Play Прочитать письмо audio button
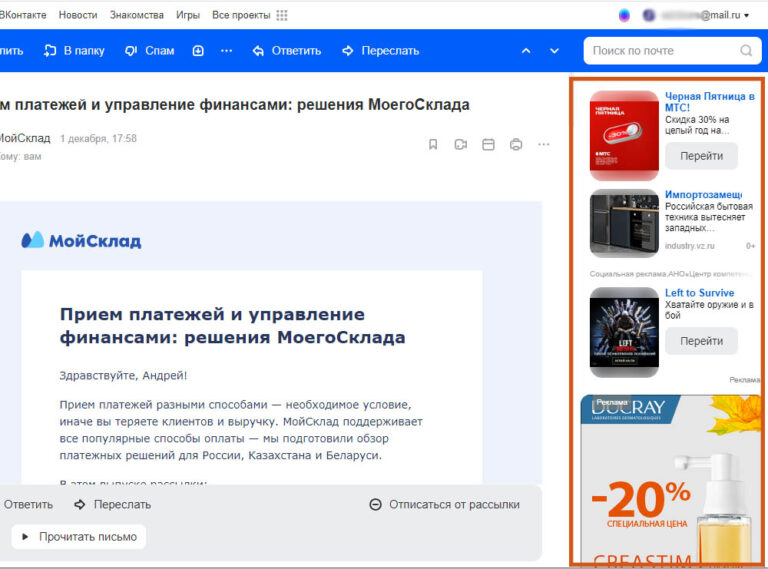The height and width of the screenshot is (569, 768). pyautogui.click(x=79, y=537)
